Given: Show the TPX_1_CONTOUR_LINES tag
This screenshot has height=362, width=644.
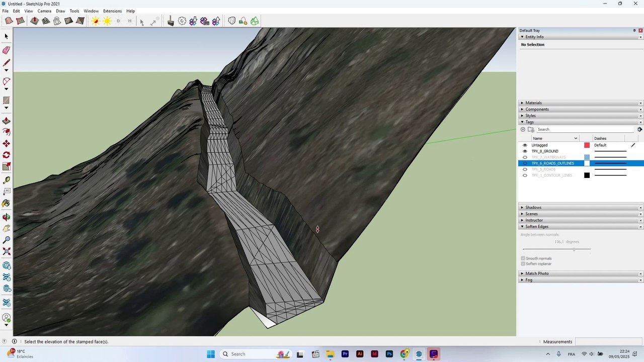Looking at the screenshot, I should pyautogui.click(x=525, y=175).
